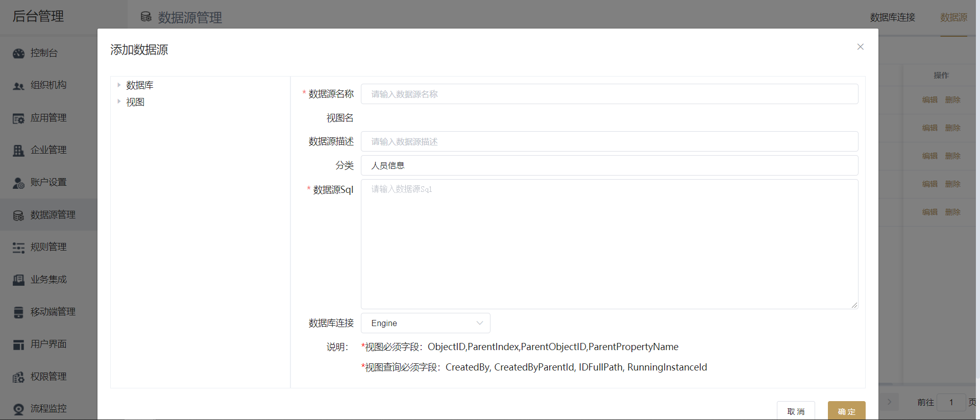Click the 流程监控 icon in sidebar
980x420 pixels.
[18, 409]
